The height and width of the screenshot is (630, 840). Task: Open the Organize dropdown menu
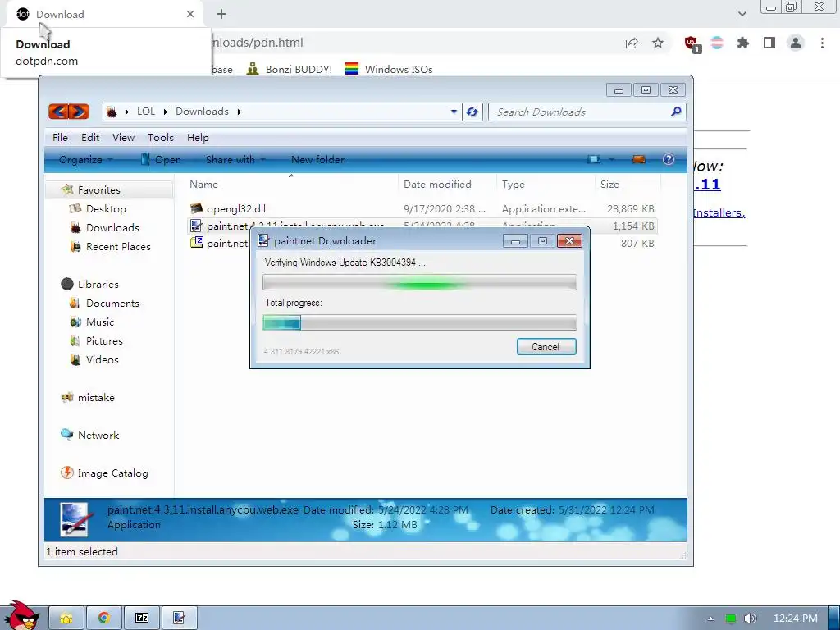85,160
